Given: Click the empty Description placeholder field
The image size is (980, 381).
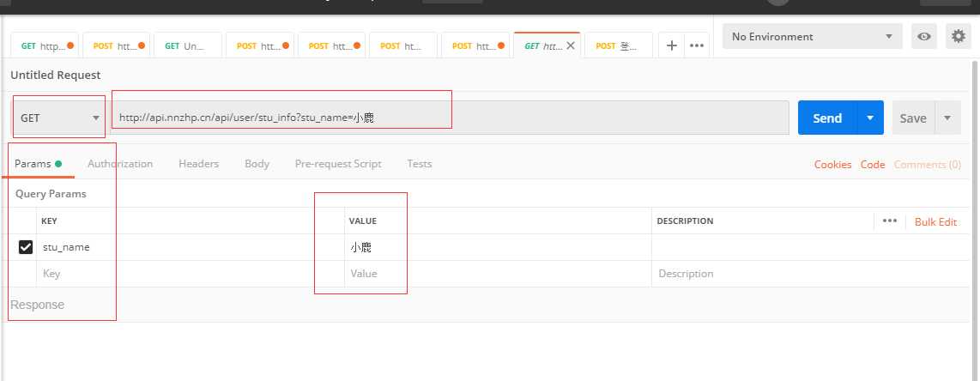Looking at the screenshot, I should (x=810, y=274).
